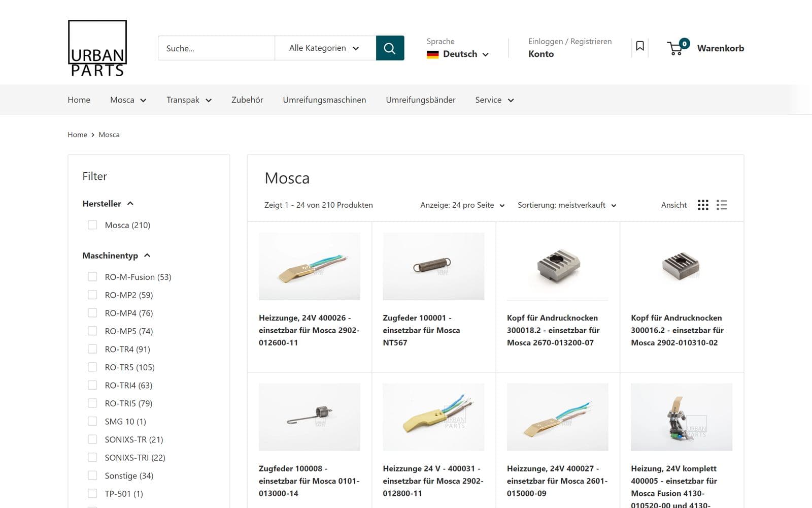Open the Umreifungsmaschinen menu item
This screenshot has width=812, height=508.
[324, 100]
